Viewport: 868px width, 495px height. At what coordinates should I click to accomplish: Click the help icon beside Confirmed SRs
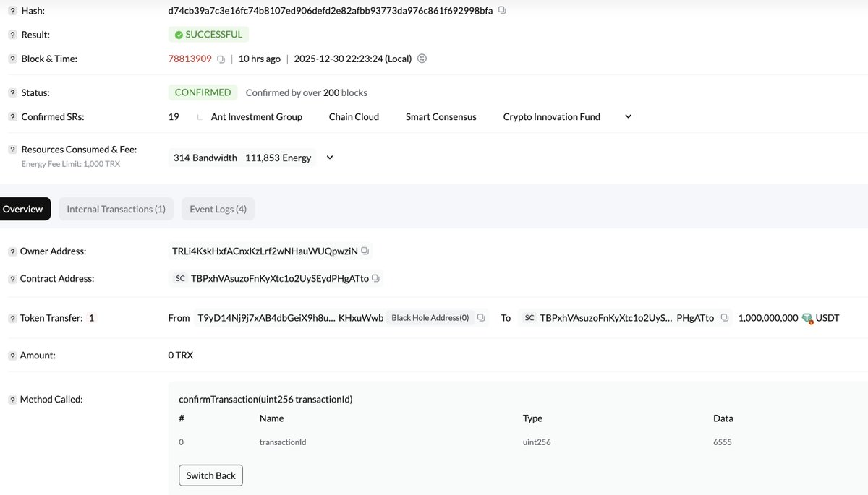coord(12,117)
